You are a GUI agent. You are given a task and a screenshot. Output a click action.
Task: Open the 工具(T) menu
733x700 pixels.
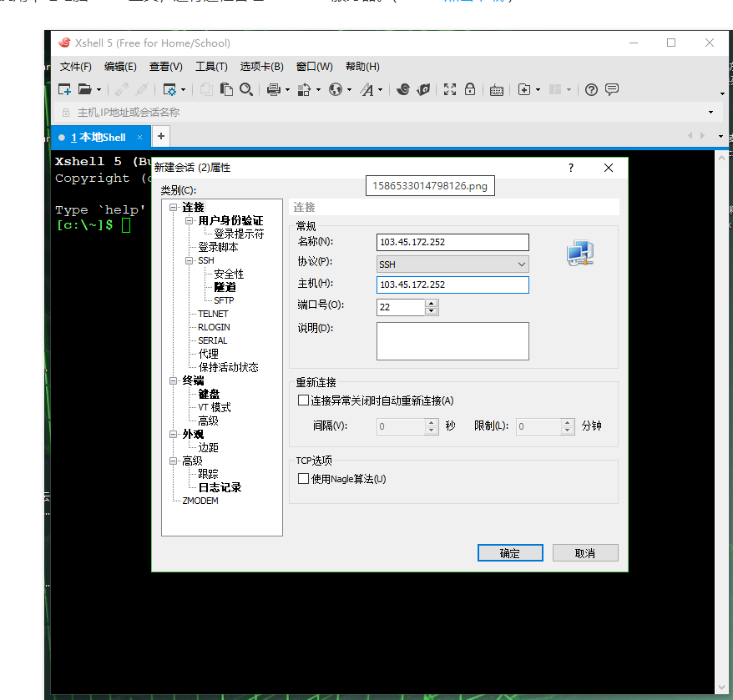click(211, 67)
